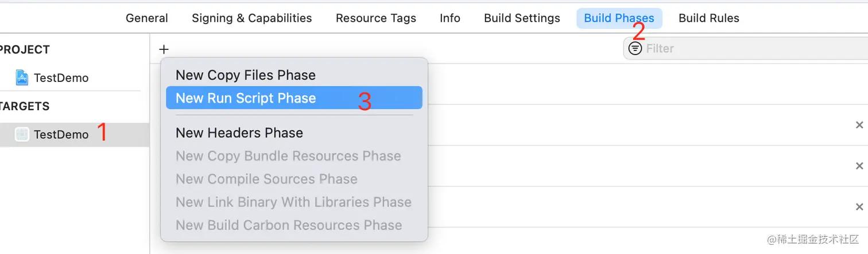Image resolution: width=868 pixels, height=254 pixels.
Task: Select the TestDemo target row
Action: click(x=61, y=135)
